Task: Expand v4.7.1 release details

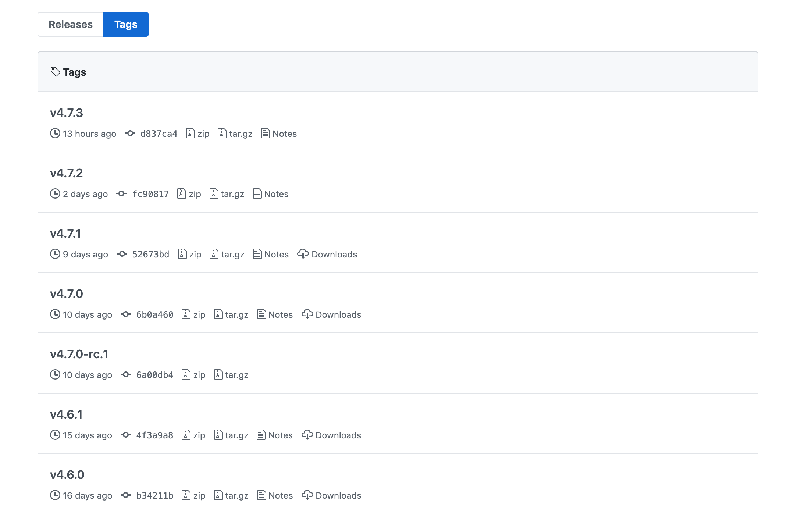Action: click(x=66, y=233)
